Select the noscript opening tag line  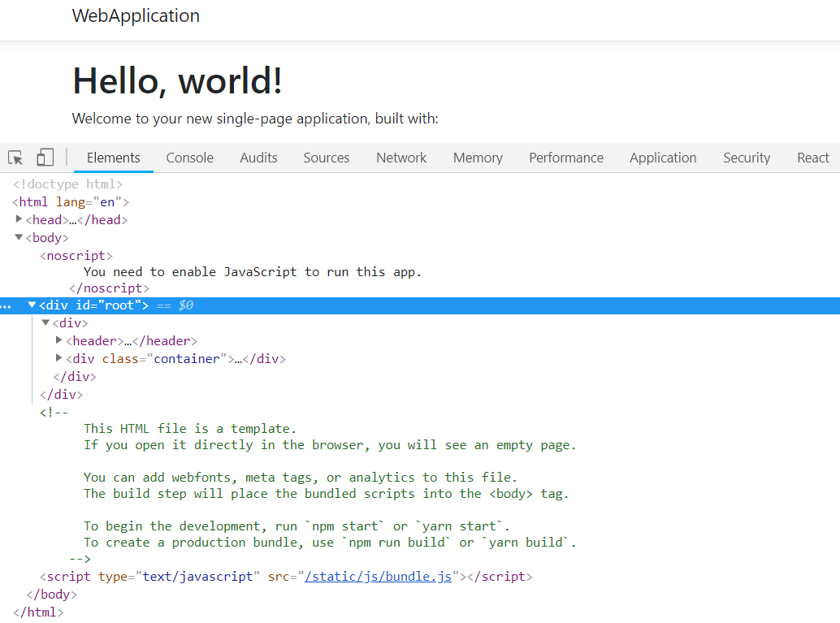(x=76, y=256)
